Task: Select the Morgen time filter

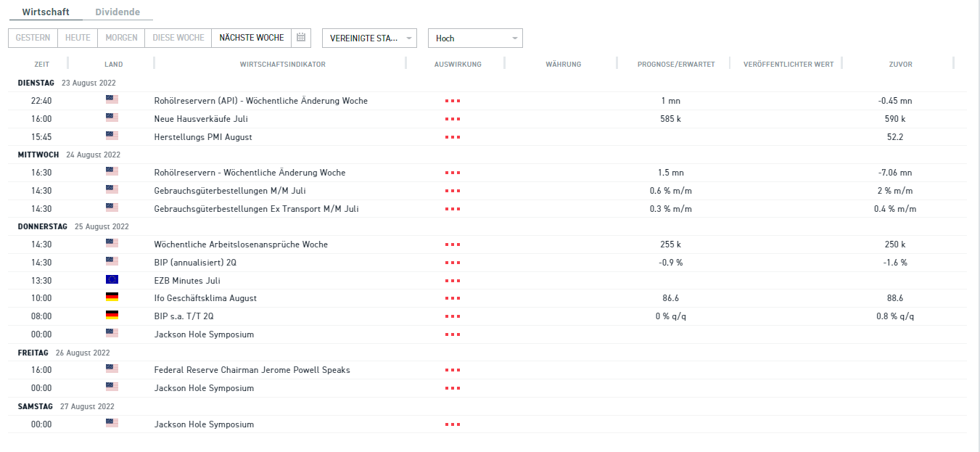Action: click(121, 38)
